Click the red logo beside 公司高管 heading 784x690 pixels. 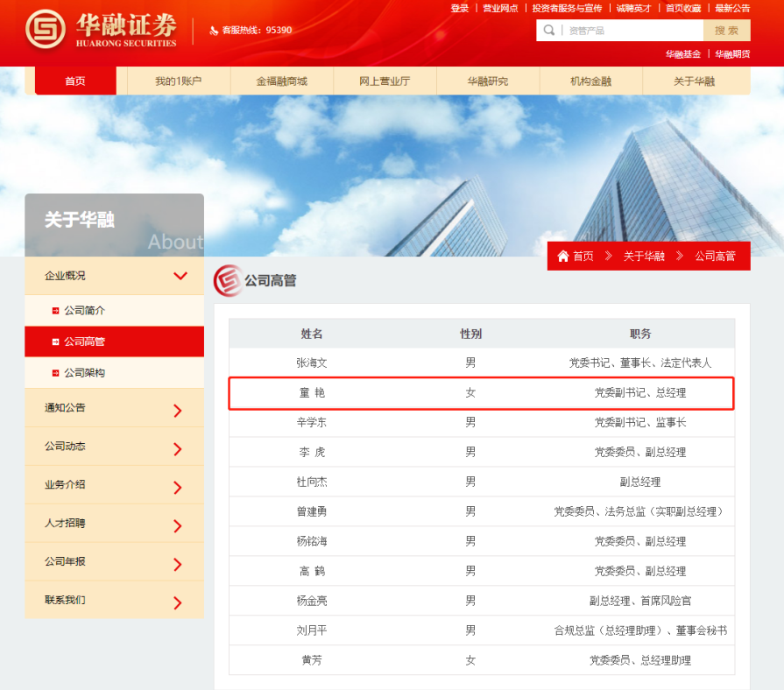pos(227,280)
